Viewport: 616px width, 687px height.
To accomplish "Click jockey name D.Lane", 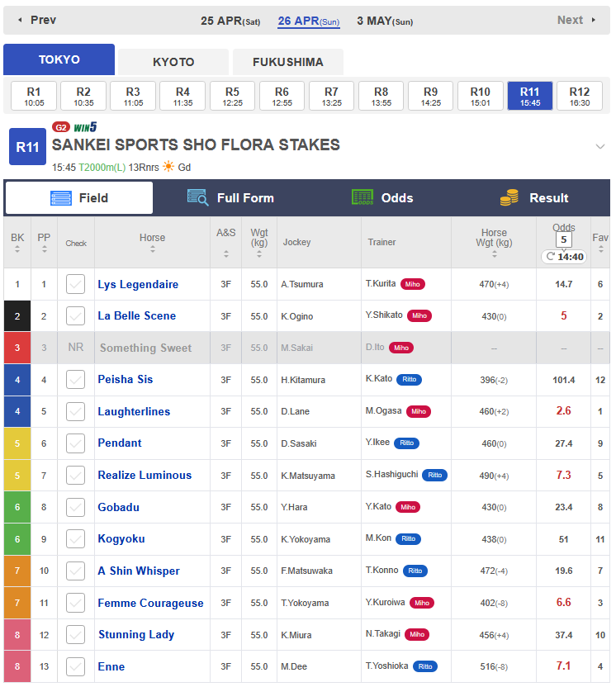I will (296, 411).
